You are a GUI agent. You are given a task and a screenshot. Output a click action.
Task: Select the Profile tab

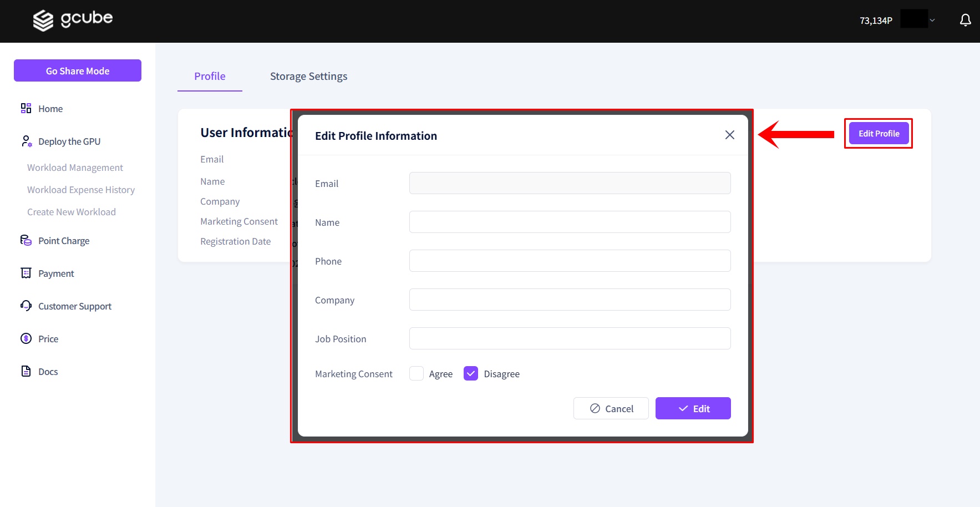210,76
